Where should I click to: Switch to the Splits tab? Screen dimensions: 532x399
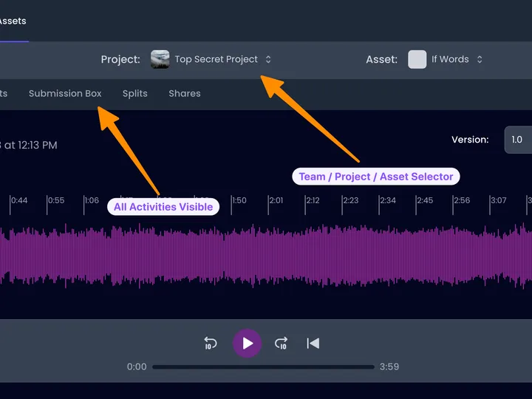coord(135,93)
